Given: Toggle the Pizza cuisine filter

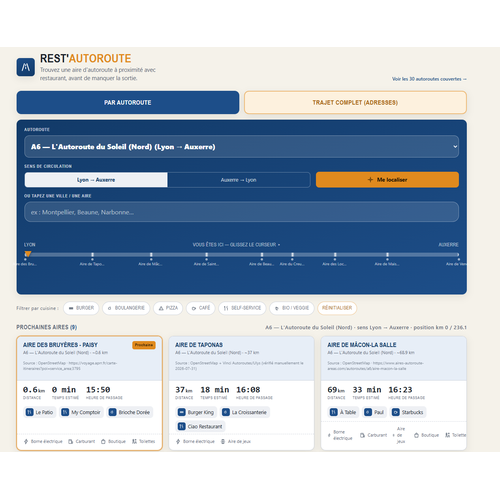Looking at the screenshot, I should click(x=168, y=308).
